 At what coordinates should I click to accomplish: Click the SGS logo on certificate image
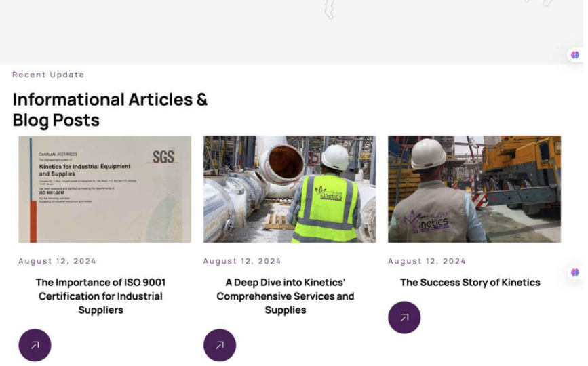coord(163,157)
